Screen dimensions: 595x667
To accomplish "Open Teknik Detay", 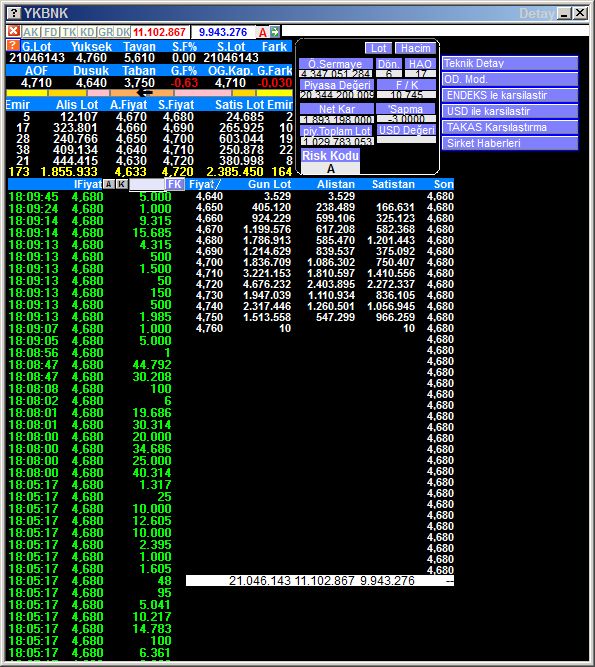I will click(x=510, y=63).
